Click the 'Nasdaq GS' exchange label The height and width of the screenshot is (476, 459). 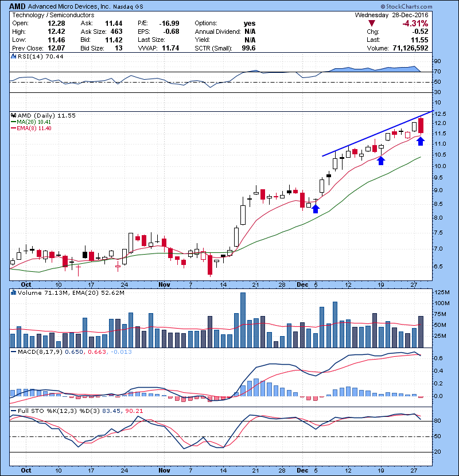pos(128,6)
